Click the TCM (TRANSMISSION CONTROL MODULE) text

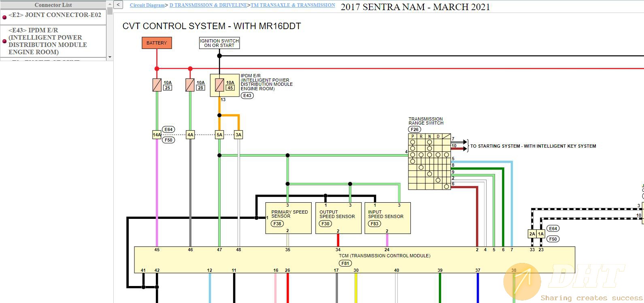coord(385,256)
